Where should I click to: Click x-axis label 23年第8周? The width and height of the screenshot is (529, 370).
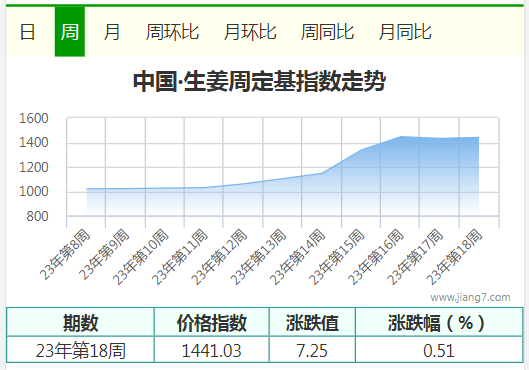pos(65,255)
